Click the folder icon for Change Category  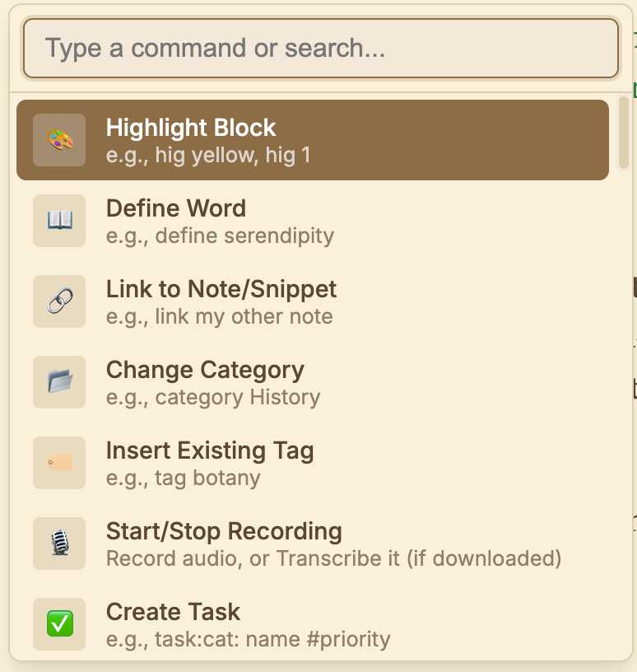(59, 382)
